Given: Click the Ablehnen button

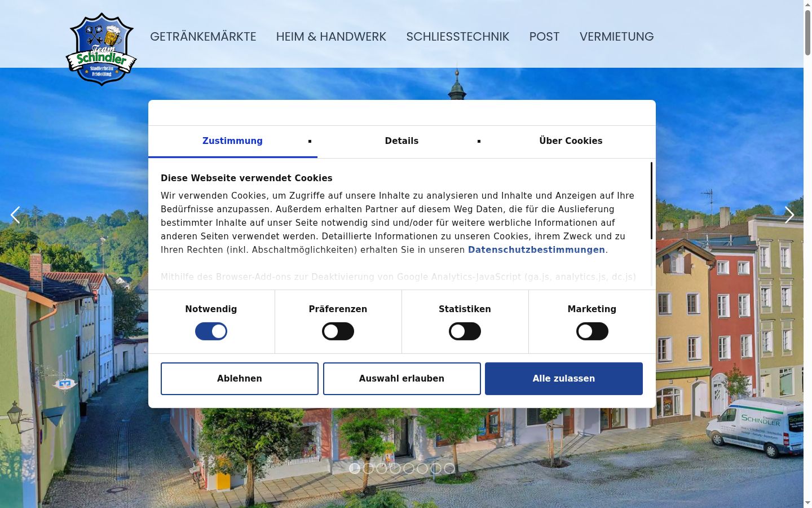Looking at the screenshot, I should coord(240,379).
